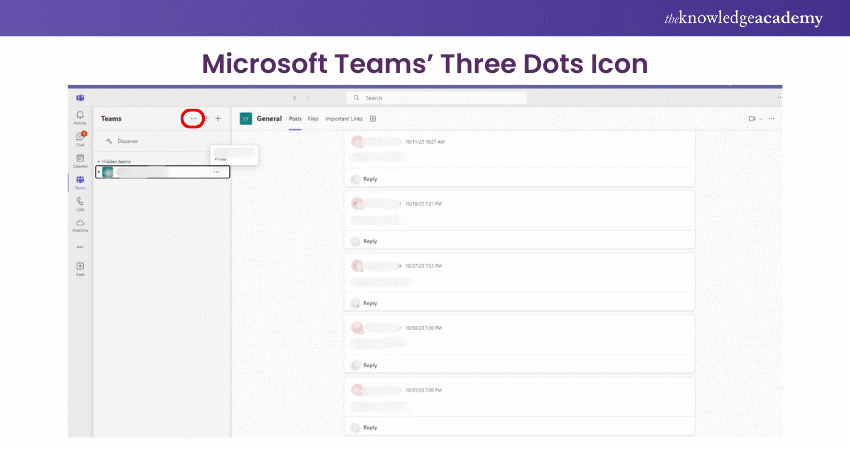Open the Meet now dropdown arrow

pyautogui.click(x=761, y=118)
